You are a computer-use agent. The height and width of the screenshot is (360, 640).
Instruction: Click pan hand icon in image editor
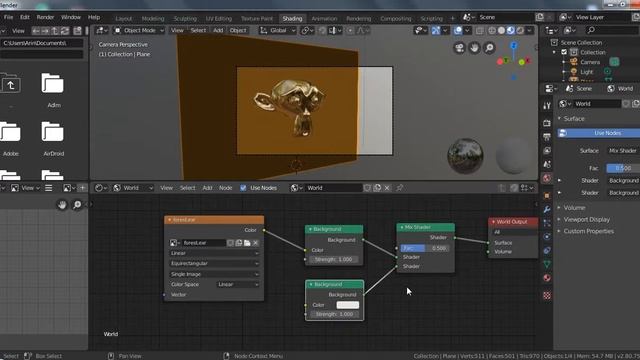[x=62, y=205]
